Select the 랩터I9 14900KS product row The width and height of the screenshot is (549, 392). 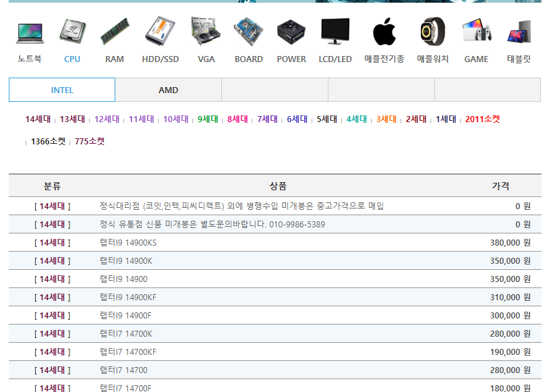point(275,242)
